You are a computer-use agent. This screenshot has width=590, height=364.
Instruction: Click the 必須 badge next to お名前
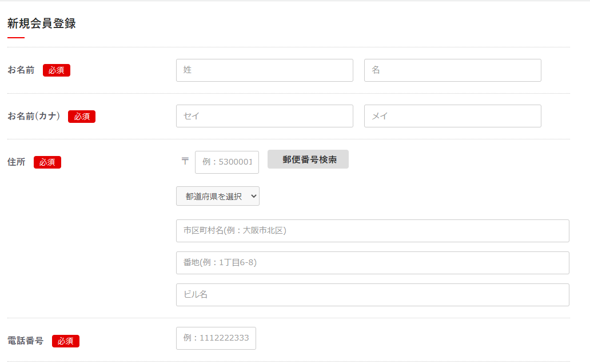[x=57, y=70]
